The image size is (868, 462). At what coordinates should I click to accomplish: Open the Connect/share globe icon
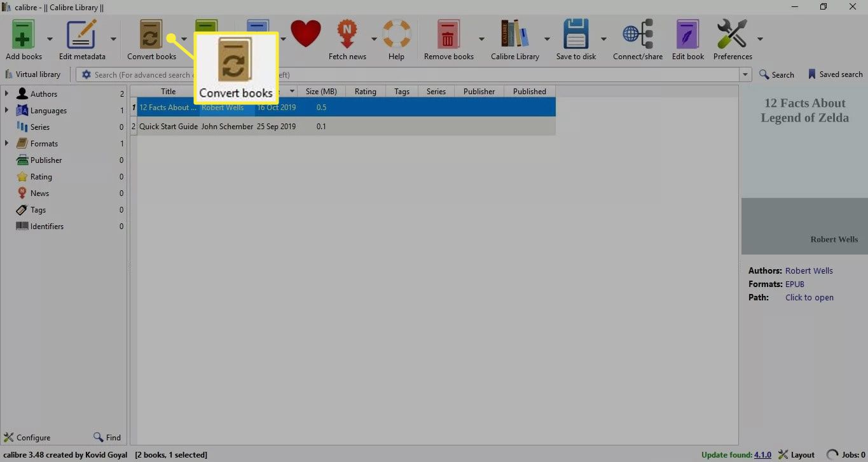[637, 34]
